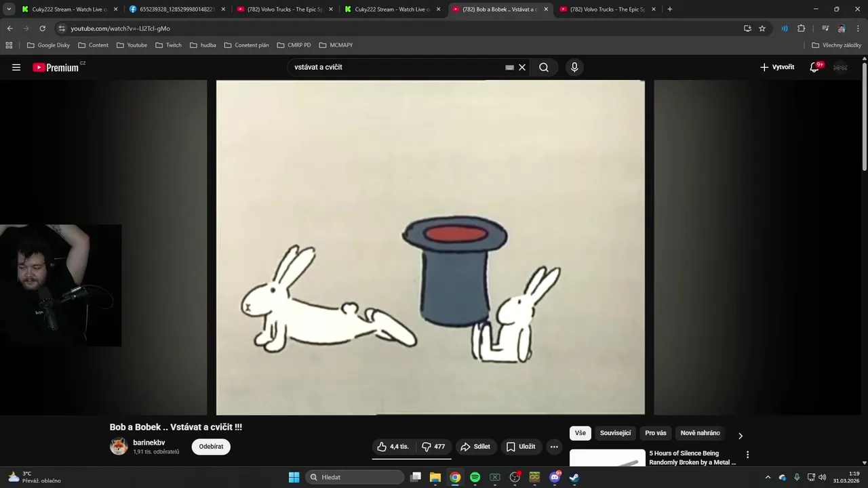Select Nově nahráno filter chip

coord(700,433)
